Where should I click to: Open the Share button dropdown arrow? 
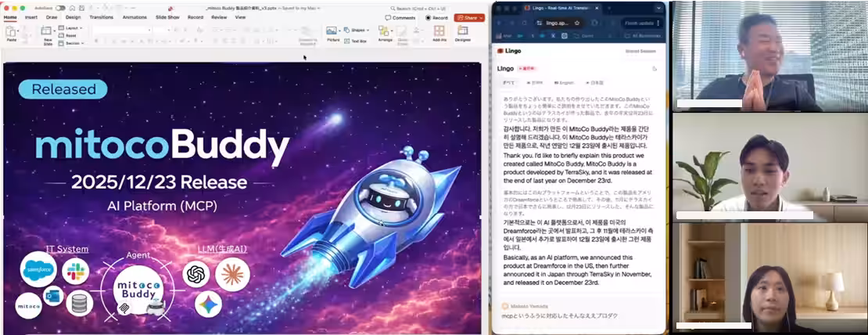(x=482, y=18)
